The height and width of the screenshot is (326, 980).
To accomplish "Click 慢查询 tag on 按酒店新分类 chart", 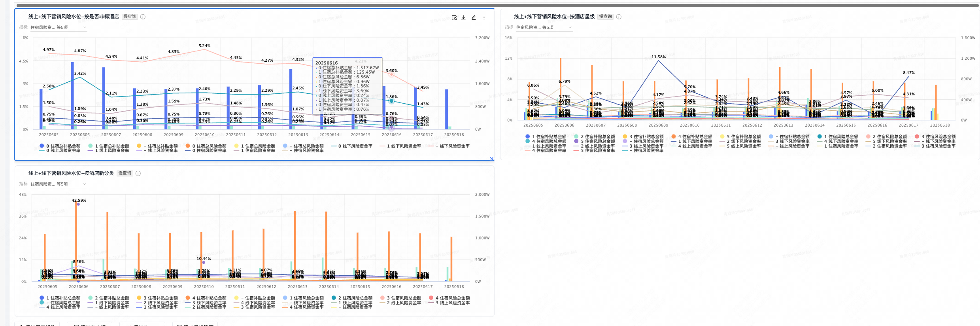I will pos(125,173).
